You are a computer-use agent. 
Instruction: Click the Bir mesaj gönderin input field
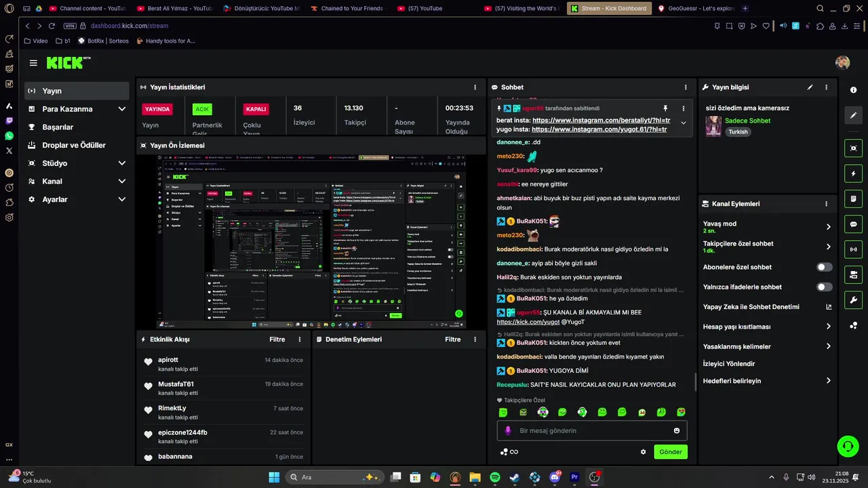[592, 430]
